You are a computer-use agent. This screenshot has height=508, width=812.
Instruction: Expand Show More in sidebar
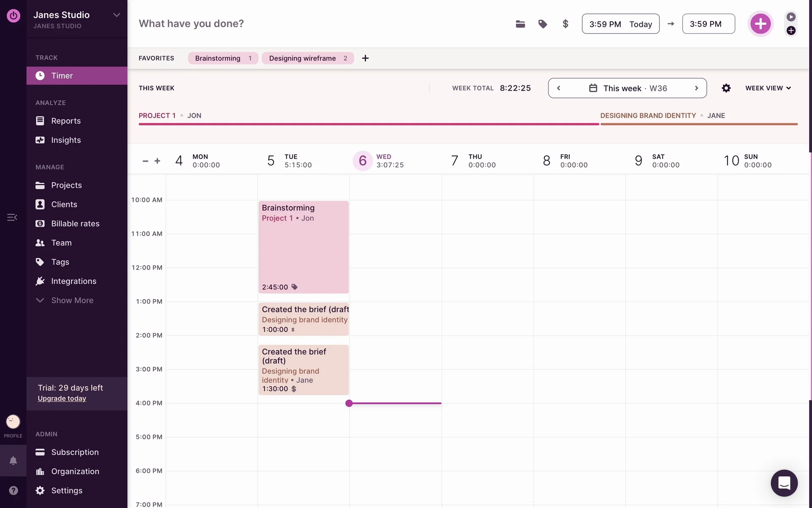72,300
